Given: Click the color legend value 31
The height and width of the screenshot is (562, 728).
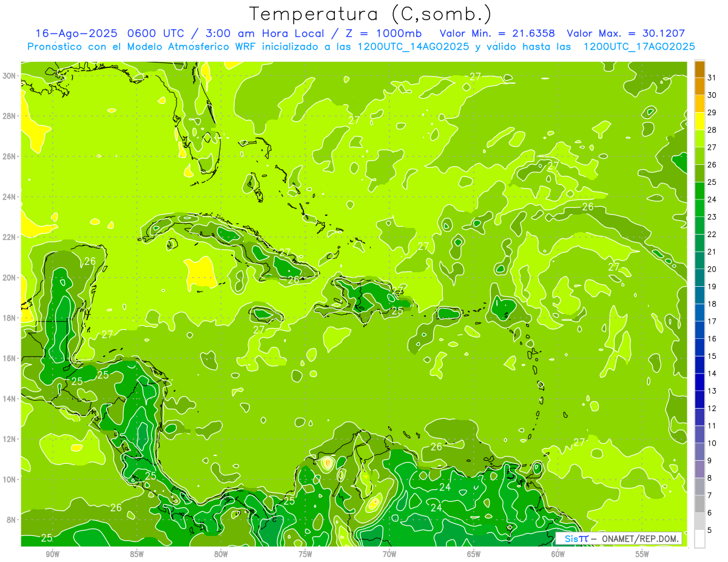Looking at the screenshot, I should [x=712, y=78].
